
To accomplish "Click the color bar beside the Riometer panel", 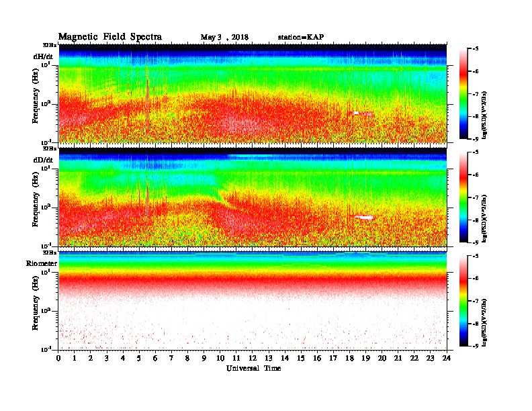I will [x=463, y=301].
